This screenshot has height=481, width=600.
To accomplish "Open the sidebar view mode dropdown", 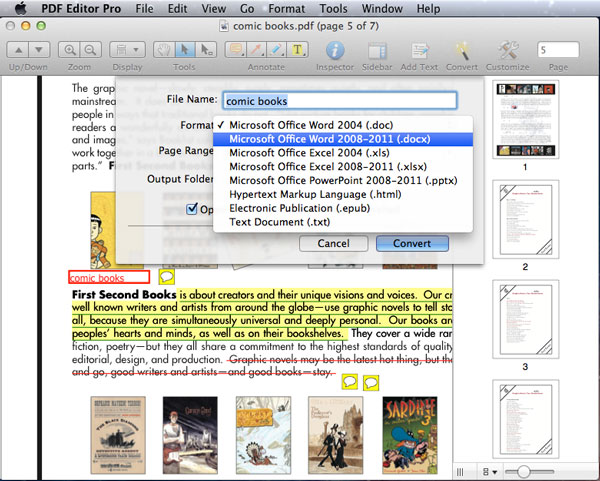I will [489, 472].
